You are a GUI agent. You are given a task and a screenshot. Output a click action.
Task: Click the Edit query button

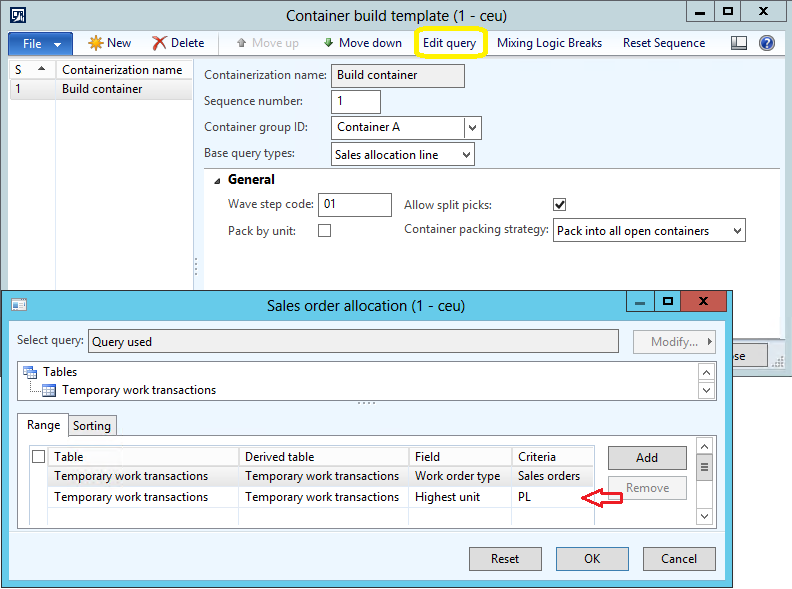449,43
